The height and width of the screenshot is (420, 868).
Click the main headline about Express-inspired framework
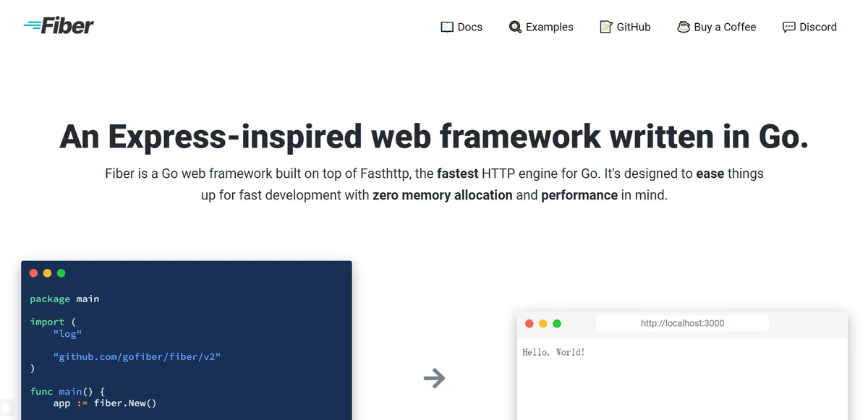click(x=434, y=136)
